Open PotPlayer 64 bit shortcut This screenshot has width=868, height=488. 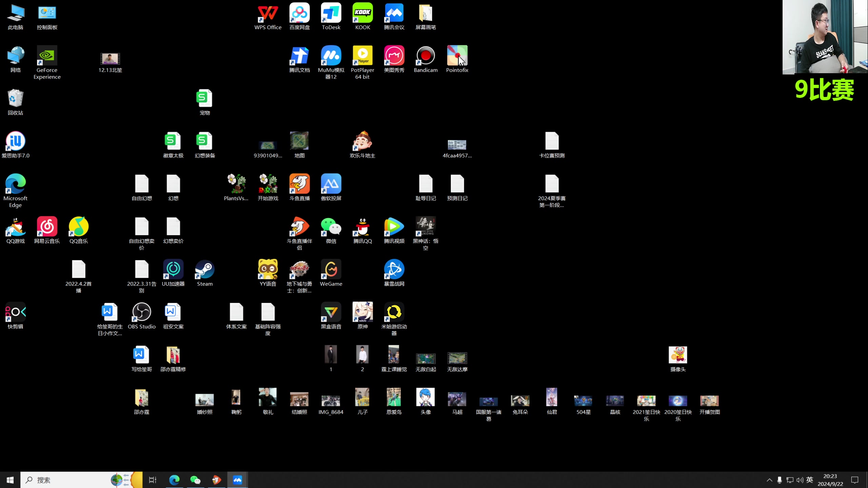(362, 63)
